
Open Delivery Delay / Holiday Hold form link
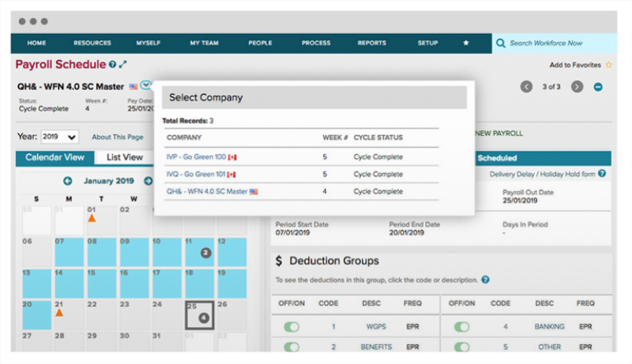542,174
